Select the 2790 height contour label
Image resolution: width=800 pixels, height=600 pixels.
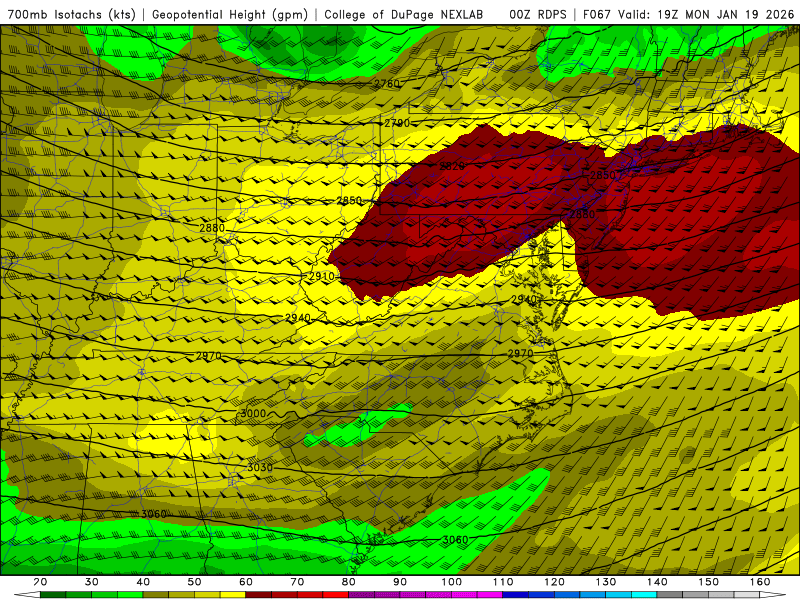pyautogui.click(x=397, y=123)
